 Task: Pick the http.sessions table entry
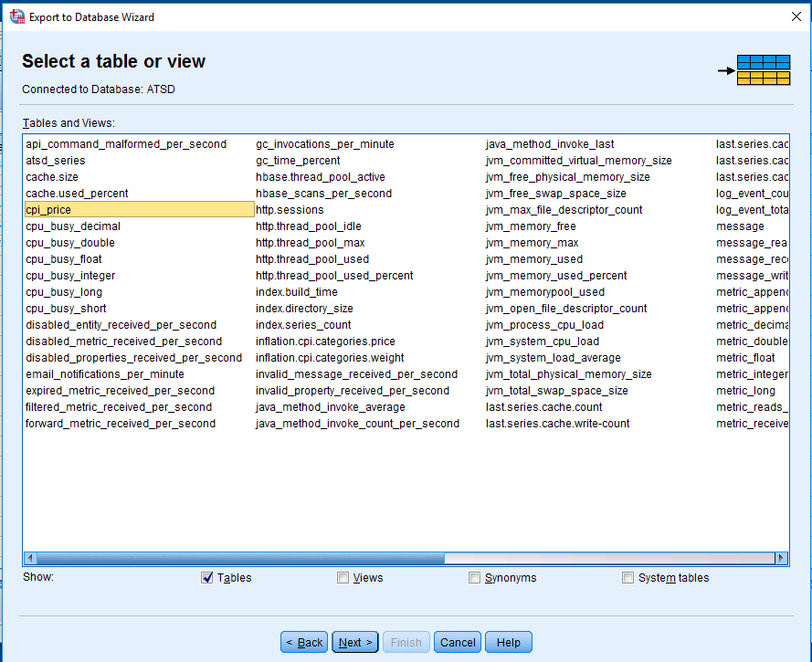[x=290, y=210]
